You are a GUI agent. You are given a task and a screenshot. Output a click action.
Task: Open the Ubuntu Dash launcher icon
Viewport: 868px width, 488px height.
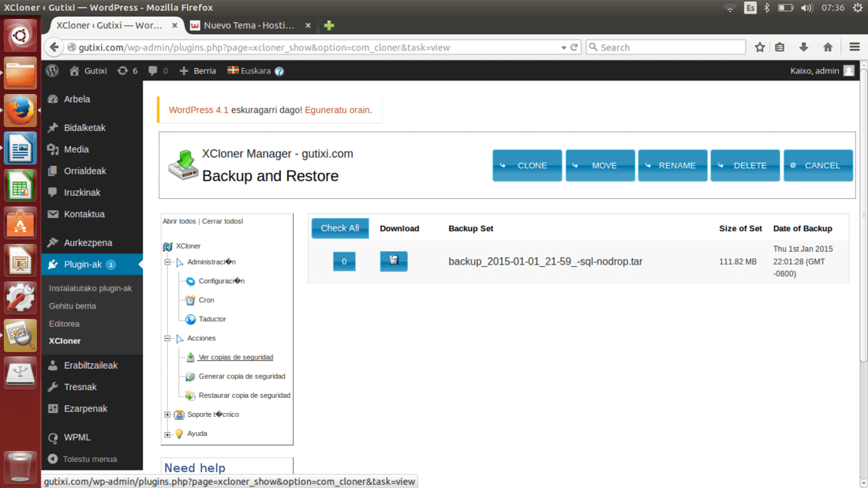click(x=20, y=36)
